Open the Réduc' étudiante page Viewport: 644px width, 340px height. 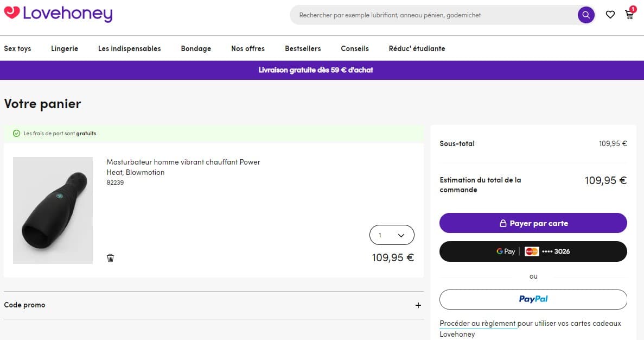pos(416,48)
